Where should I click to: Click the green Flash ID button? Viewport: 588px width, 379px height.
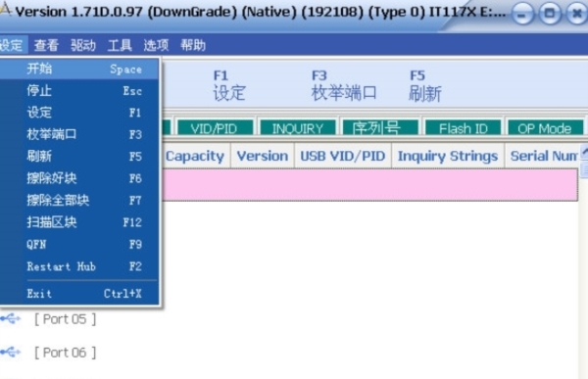coord(464,128)
